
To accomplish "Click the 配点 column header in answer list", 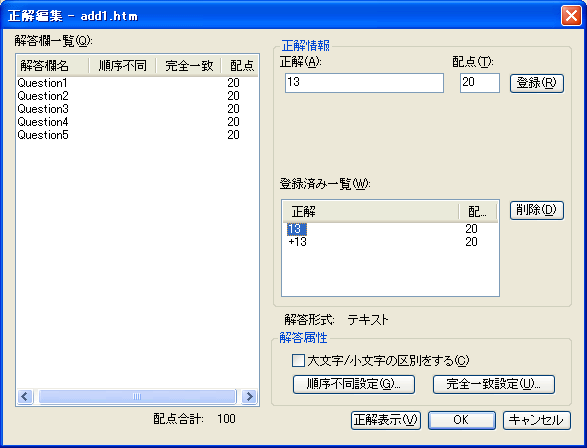I will click(240, 66).
